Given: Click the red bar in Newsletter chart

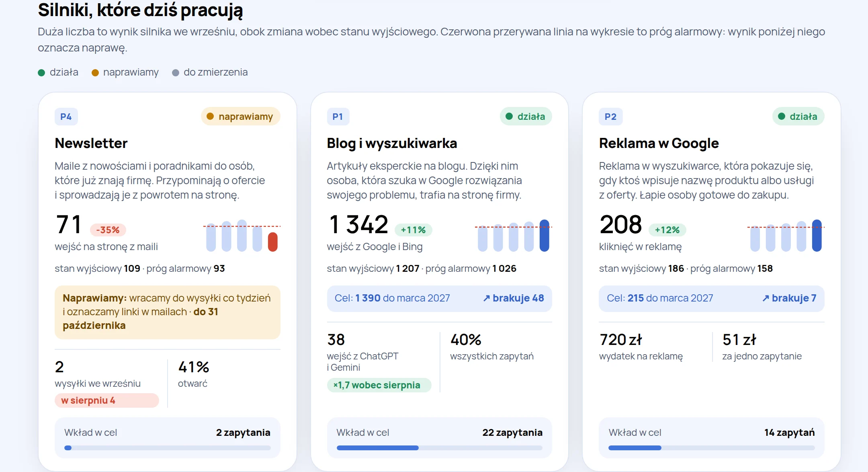Looking at the screenshot, I should tap(273, 242).
